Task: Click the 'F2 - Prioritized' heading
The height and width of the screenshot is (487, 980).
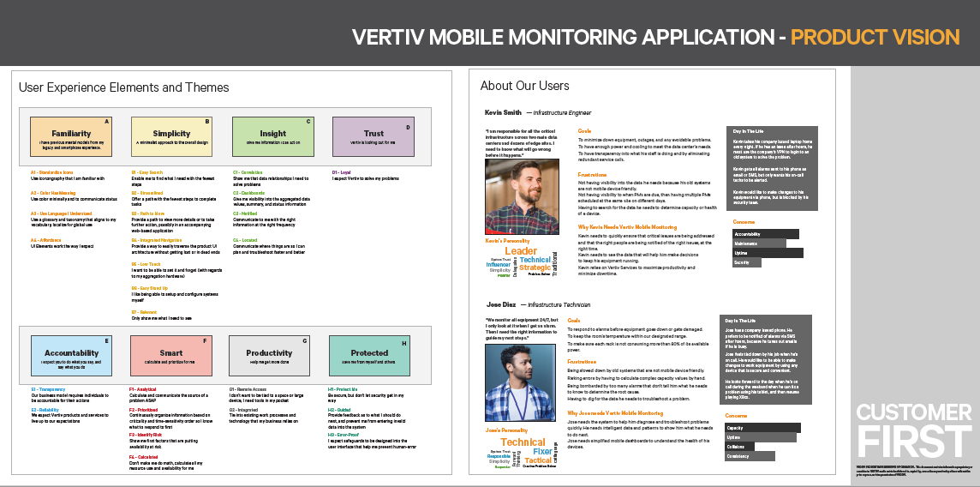Action: tap(144, 410)
